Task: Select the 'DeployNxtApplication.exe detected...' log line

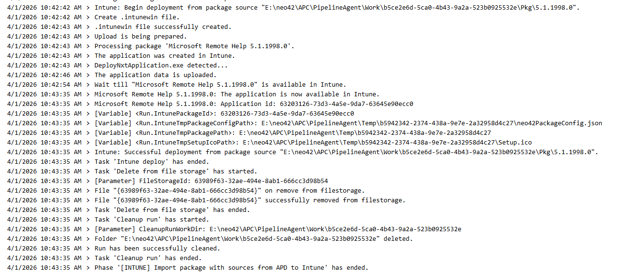Action: click(161, 66)
